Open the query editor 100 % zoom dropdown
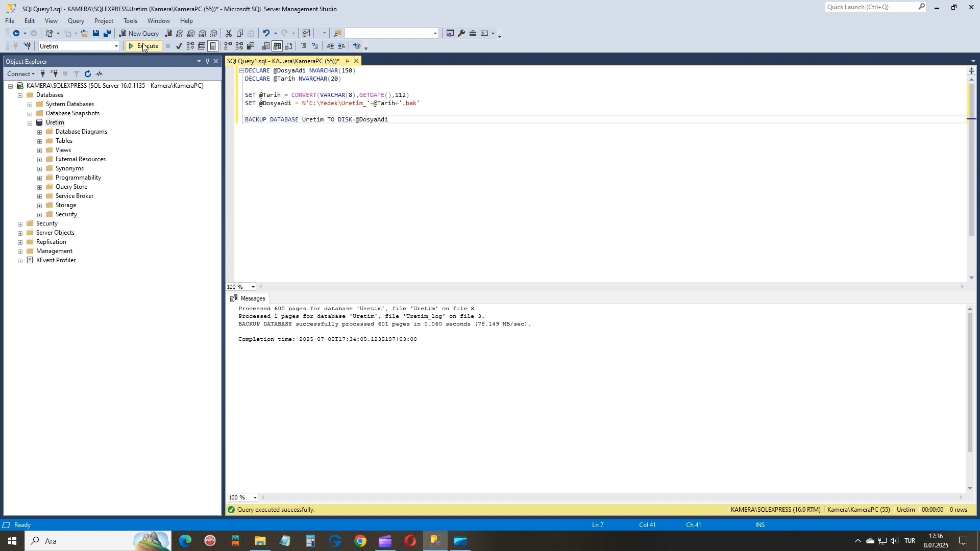The image size is (980, 551). 253,287
